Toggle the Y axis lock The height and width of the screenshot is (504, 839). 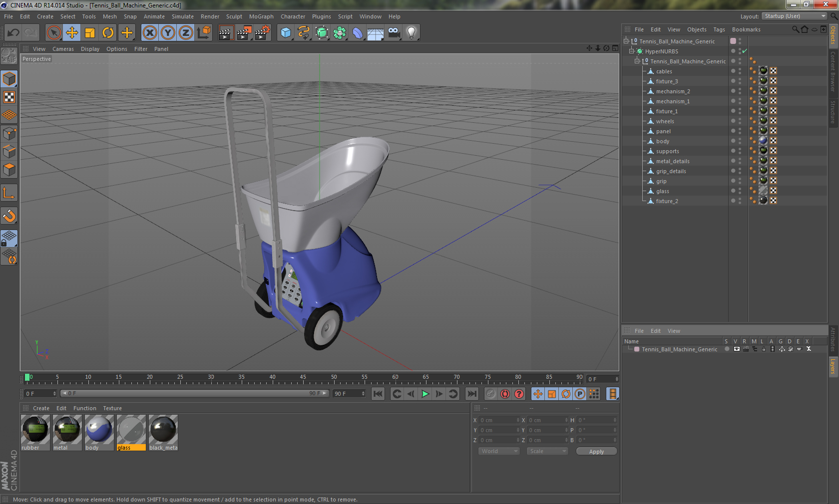pos(168,33)
